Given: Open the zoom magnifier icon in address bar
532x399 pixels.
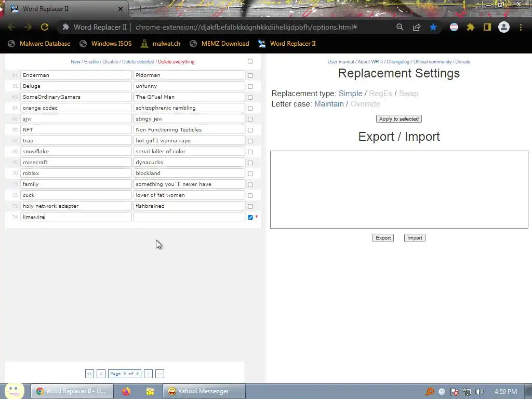Looking at the screenshot, I should (400, 27).
